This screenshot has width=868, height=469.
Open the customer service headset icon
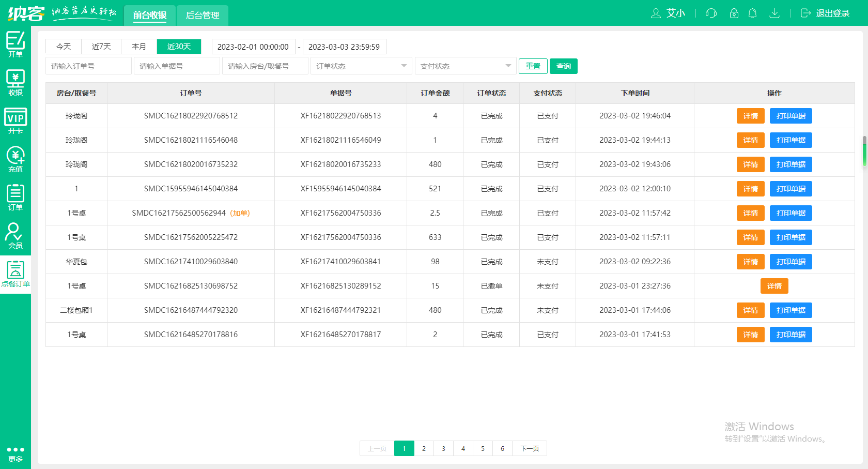pyautogui.click(x=711, y=13)
